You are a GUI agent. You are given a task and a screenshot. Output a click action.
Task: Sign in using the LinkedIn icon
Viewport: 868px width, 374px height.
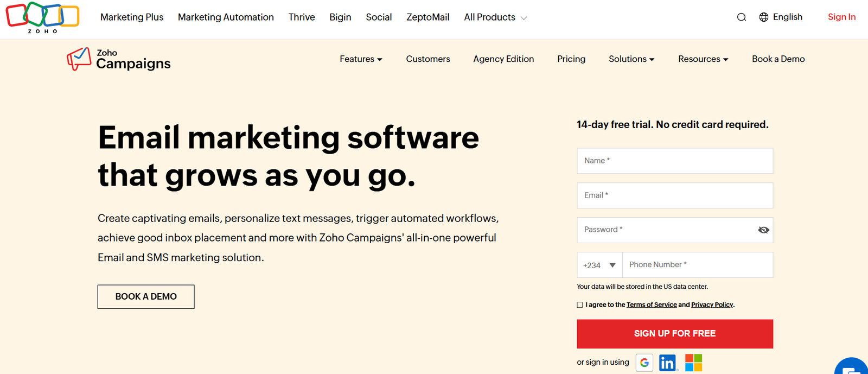(x=667, y=362)
